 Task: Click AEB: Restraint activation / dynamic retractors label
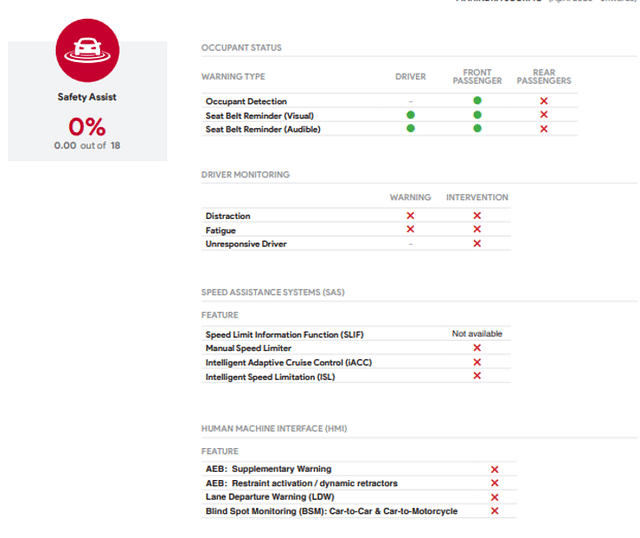coord(302,483)
